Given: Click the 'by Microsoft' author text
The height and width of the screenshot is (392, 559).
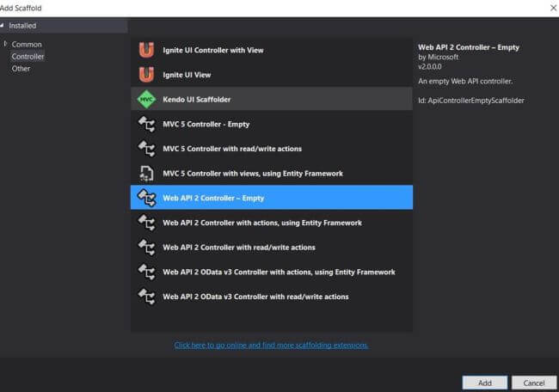Looking at the screenshot, I should pos(438,57).
